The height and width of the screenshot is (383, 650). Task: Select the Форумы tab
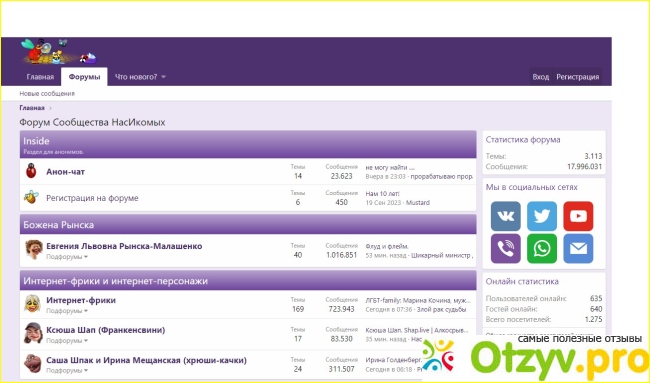[84, 77]
